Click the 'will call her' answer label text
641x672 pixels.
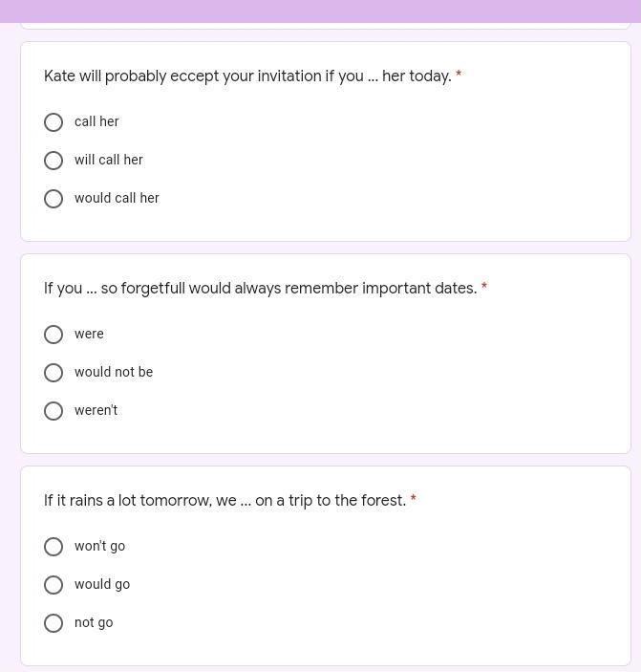tap(108, 160)
